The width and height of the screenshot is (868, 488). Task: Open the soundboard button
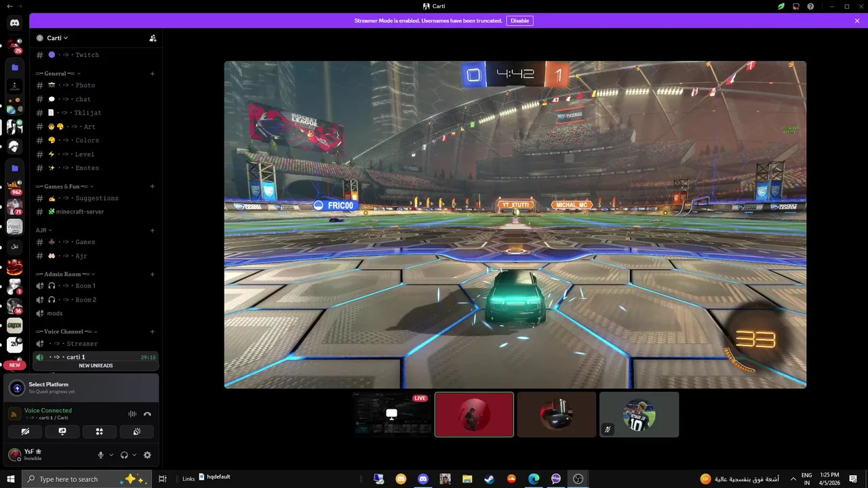point(136,431)
